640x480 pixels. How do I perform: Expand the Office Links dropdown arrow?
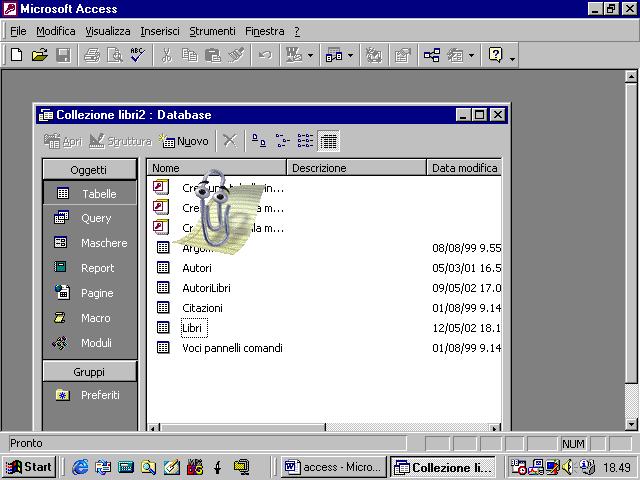[x=310, y=55]
